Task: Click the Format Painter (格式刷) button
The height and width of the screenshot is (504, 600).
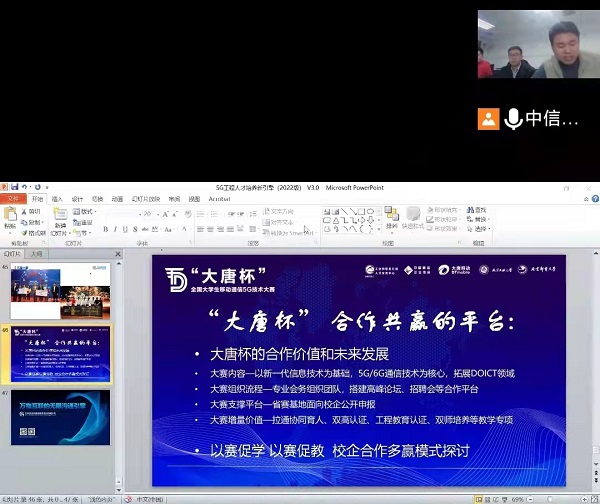Action: coord(36,232)
